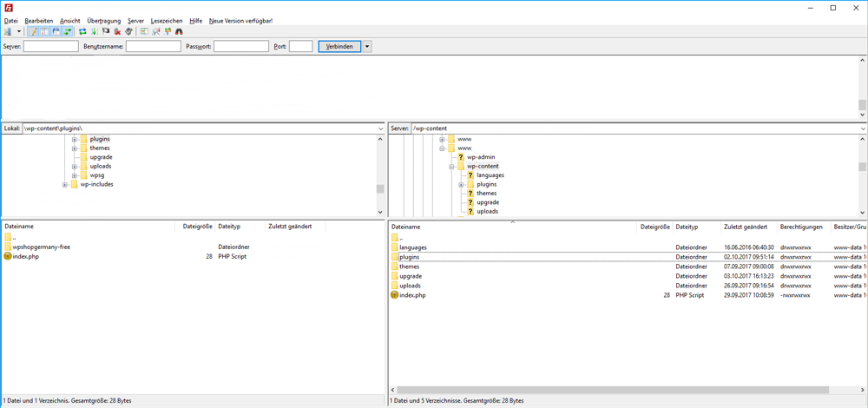The width and height of the screenshot is (868, 408).
Task: Focus the Benutzername input field
Action: [154, 47]
